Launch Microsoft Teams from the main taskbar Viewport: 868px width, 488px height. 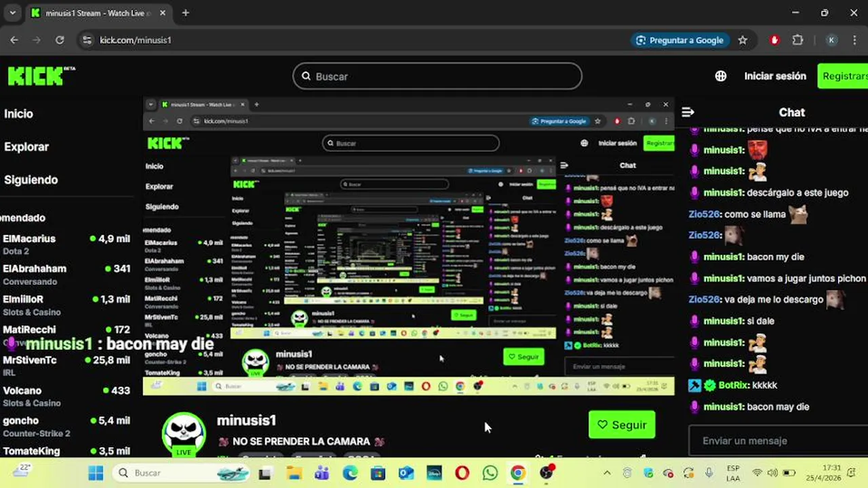(321, 473)
